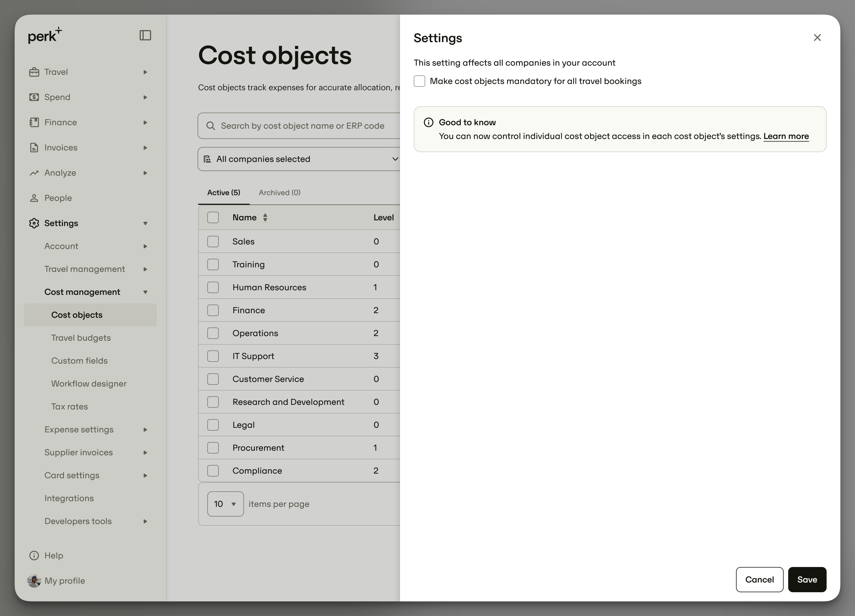Expand the Spend menu arrow
This screenshot has width=855, height=616.
(x=145, y=97)
